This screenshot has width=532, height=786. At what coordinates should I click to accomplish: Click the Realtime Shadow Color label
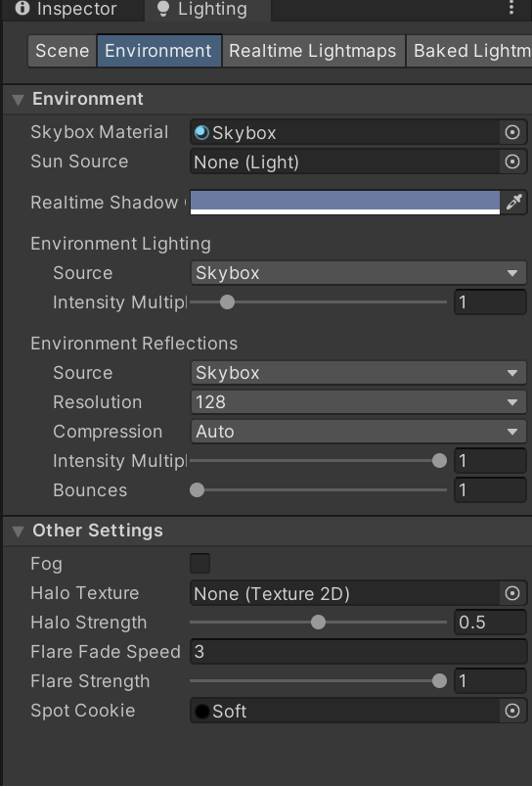point(108,203)
